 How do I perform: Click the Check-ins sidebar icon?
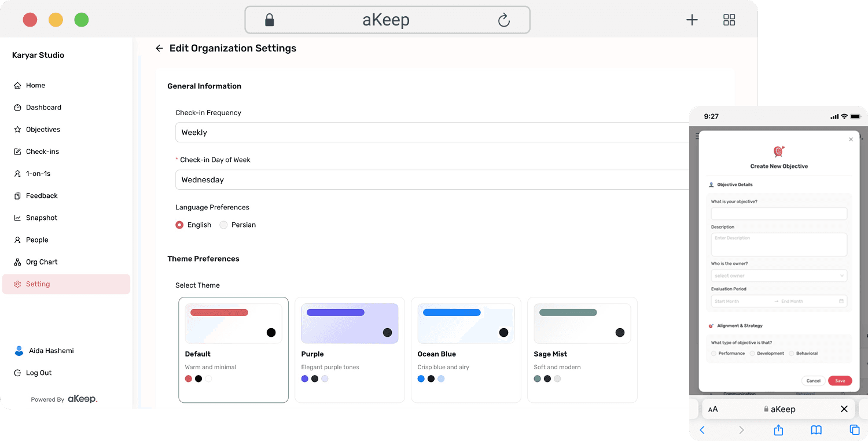click(17, 152)
